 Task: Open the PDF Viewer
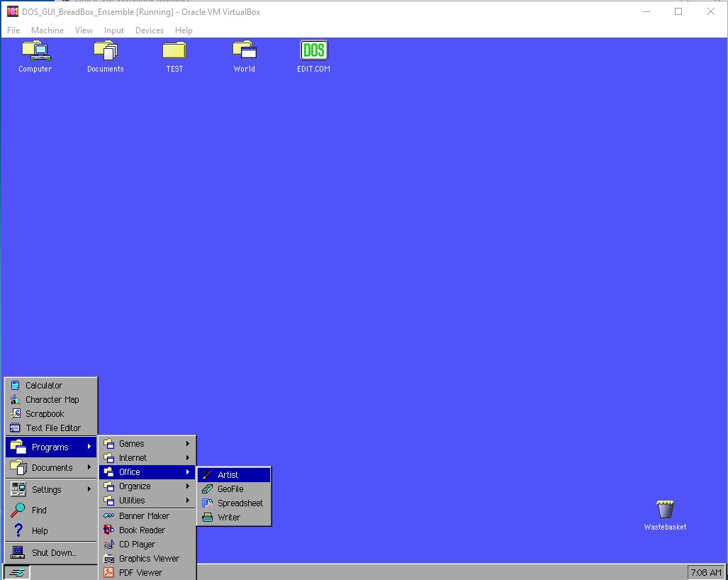[x=142, y=572]
